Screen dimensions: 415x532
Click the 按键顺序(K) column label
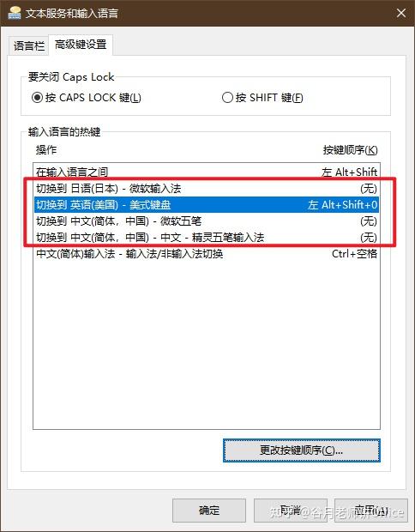click(x=350, y=149)
